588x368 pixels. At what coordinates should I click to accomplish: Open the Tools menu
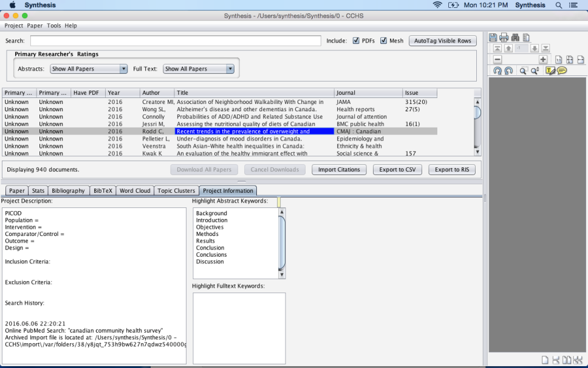54,26
